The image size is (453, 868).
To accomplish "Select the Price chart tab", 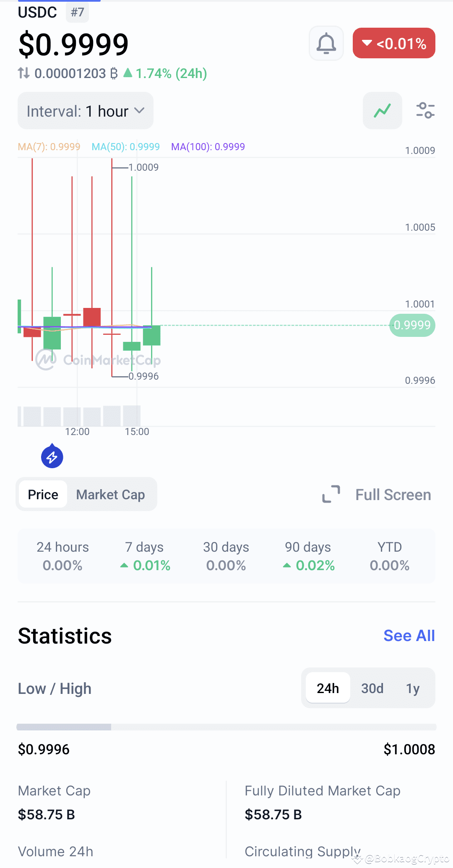I will coord(43,495).
